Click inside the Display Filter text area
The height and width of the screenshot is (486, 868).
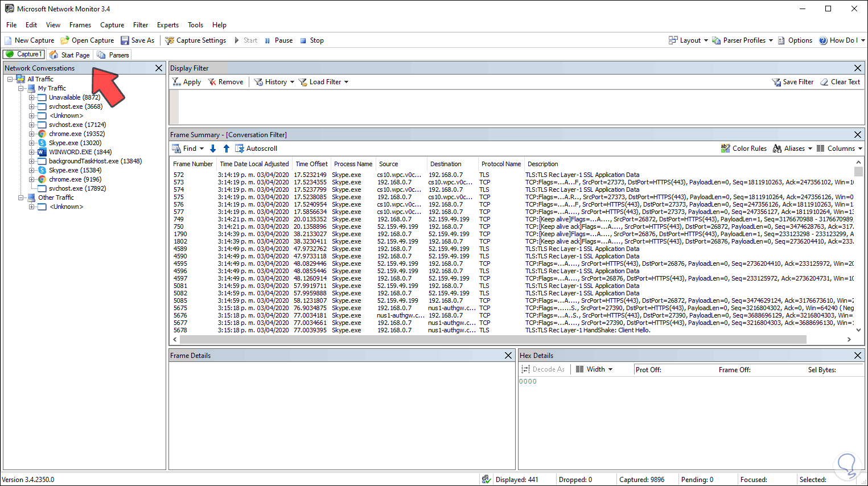click(516, 106)
